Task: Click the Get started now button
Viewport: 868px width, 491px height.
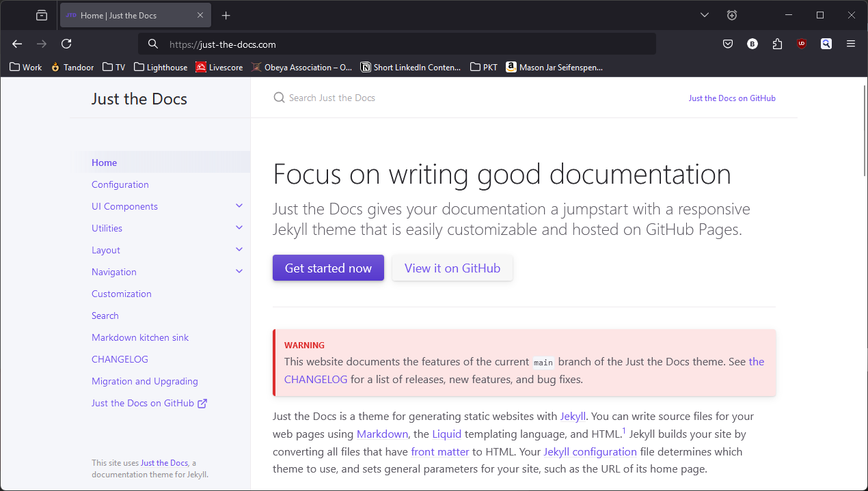Action: point(328,268)
